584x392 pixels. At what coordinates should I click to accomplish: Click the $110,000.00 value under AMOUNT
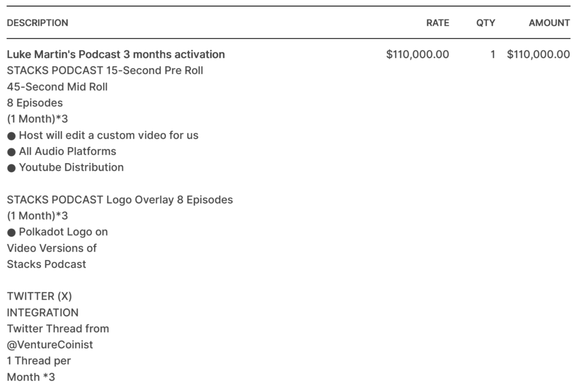pyautogui.click(x=538, y=54)
